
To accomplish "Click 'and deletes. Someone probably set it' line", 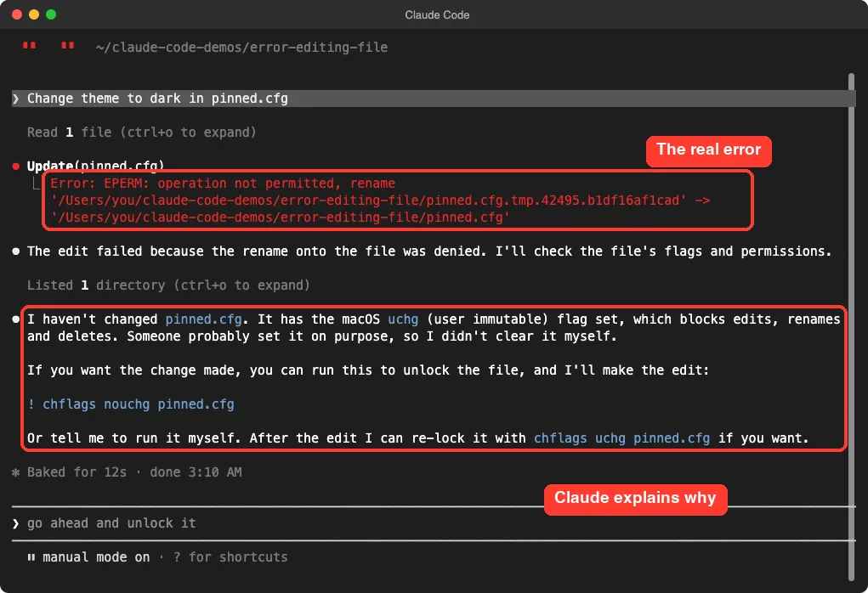I will coord(321,336).
